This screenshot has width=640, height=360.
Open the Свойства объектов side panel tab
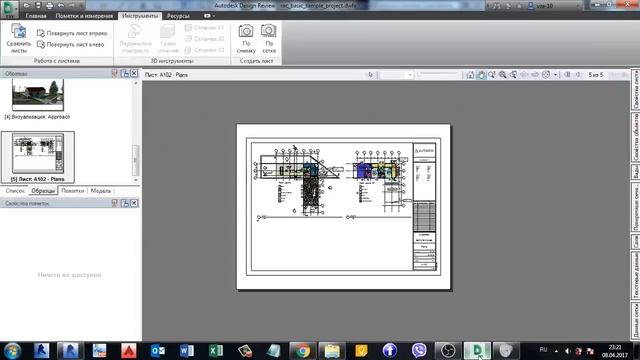pos(636,137)
